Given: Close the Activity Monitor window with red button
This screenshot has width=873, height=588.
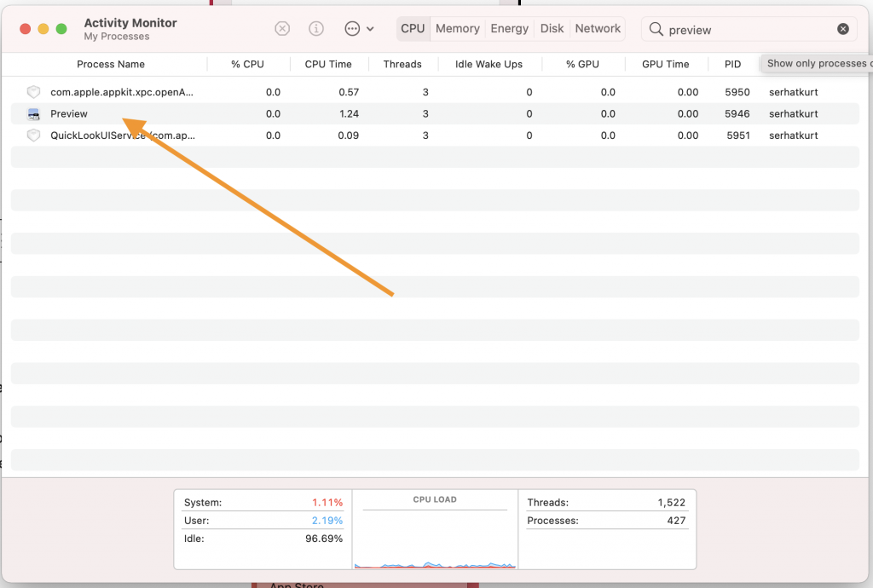Looking at the screenshot, I should (25, 29).
